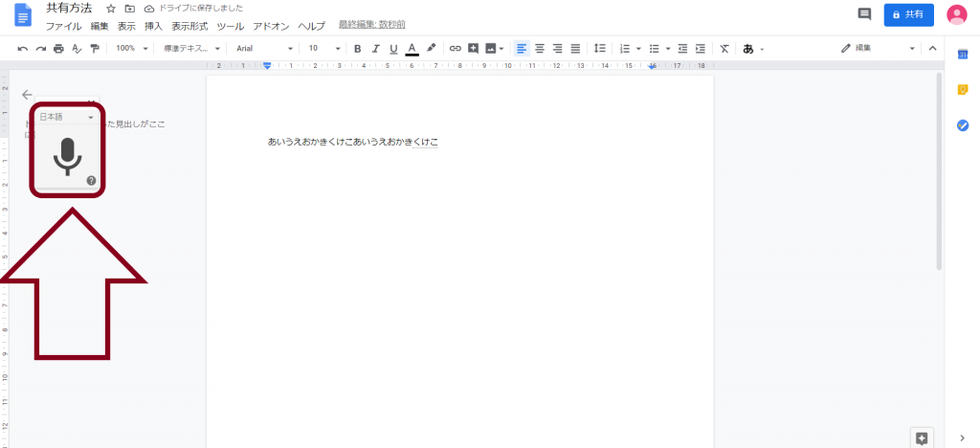Change voice typing language 日本語

pos(66,117)
